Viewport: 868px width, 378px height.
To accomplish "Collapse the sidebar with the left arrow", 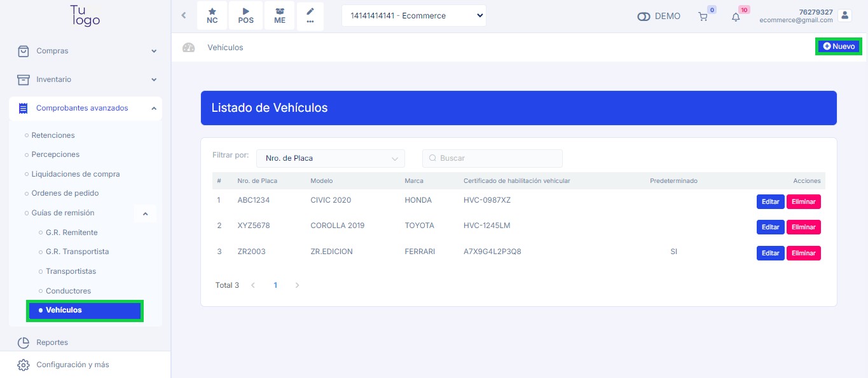I will click(184, 16).
